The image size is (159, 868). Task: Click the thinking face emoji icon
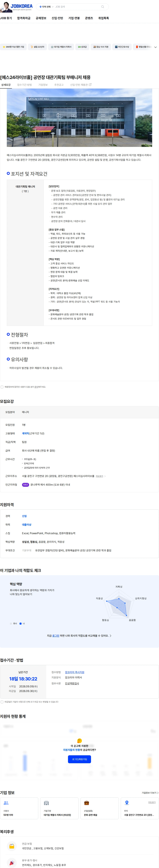click(x=79, y=741)
